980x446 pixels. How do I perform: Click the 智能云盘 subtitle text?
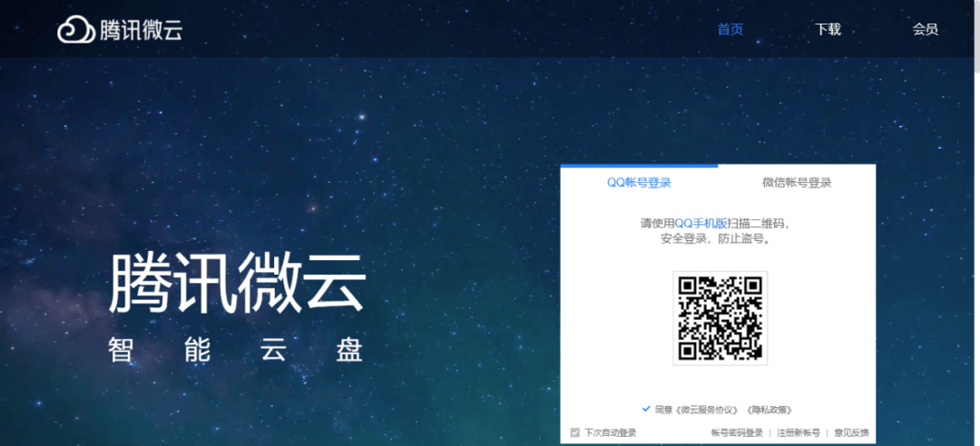(235, 350)
